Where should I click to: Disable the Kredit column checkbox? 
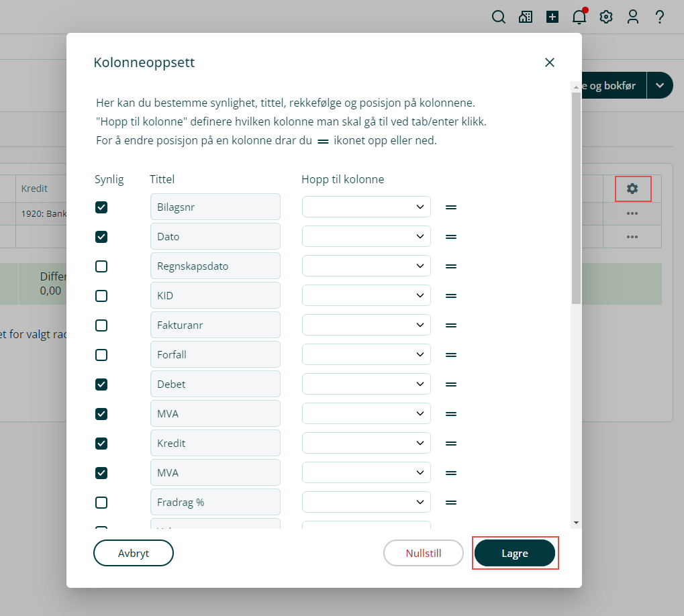(x=101, y=444)
